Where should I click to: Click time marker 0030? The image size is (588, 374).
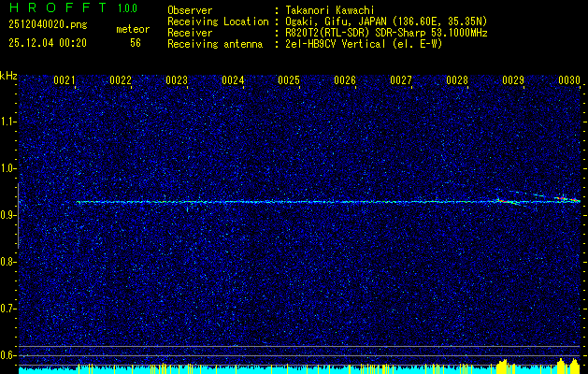[569, 80]
